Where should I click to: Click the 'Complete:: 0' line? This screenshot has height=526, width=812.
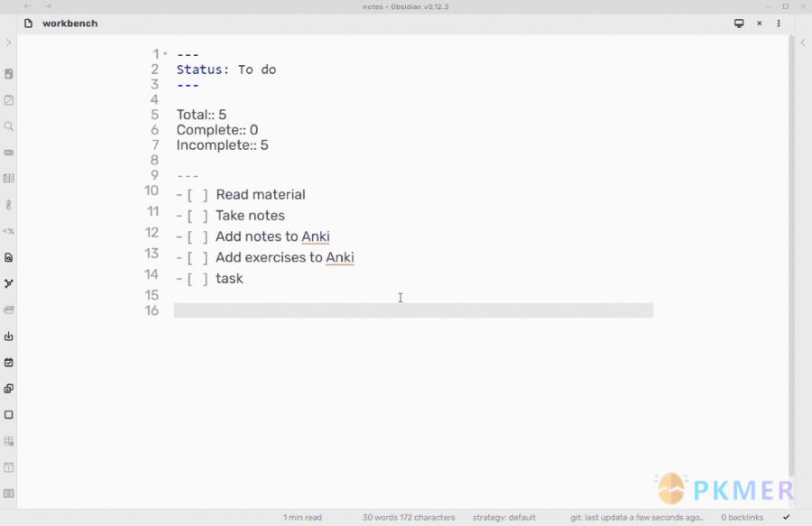pos(217,130)
